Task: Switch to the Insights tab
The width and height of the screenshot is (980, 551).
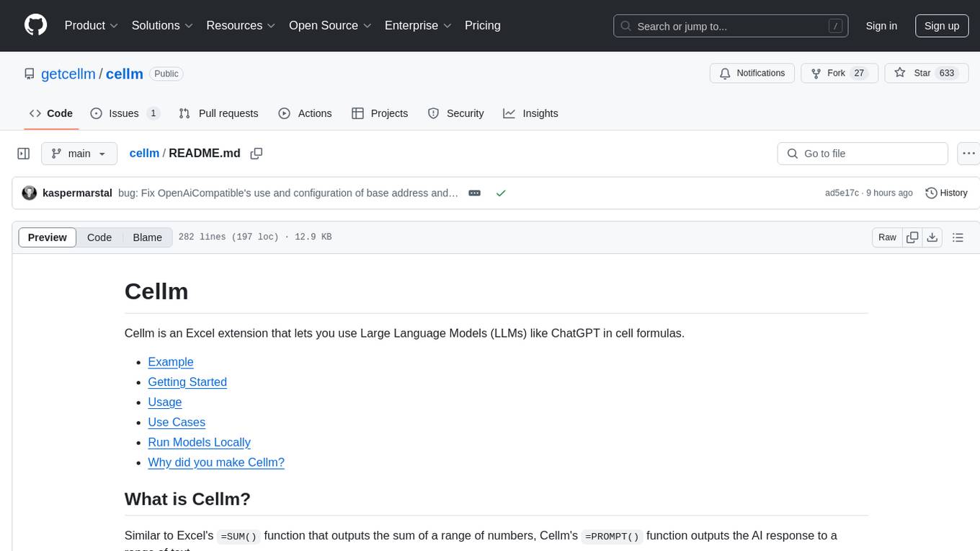Action: pos(530,113)
